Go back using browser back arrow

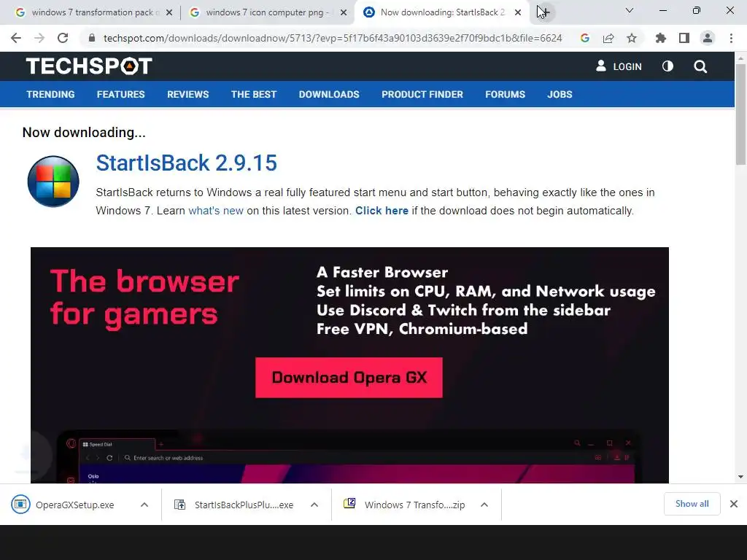point(16,38)
